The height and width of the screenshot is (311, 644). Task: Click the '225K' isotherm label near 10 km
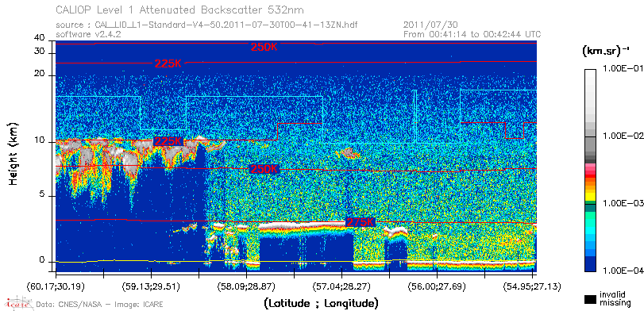click(x=168, y=141)
